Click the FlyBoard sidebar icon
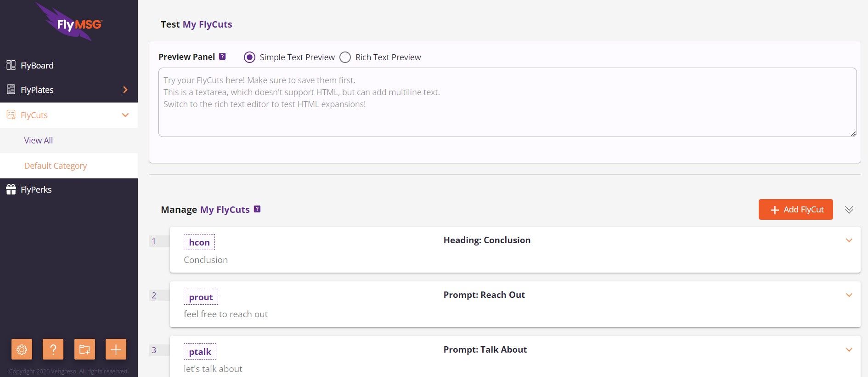Screen dimensions: 868x377 [x=11, y=65]
